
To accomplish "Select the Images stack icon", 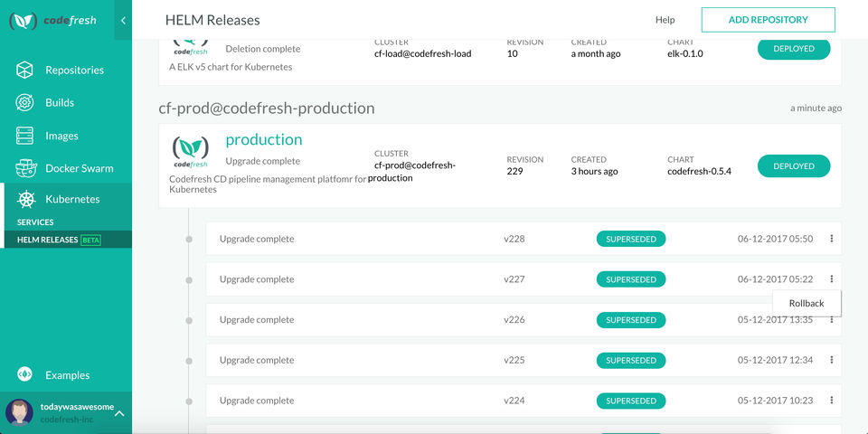I will (25, 136).
